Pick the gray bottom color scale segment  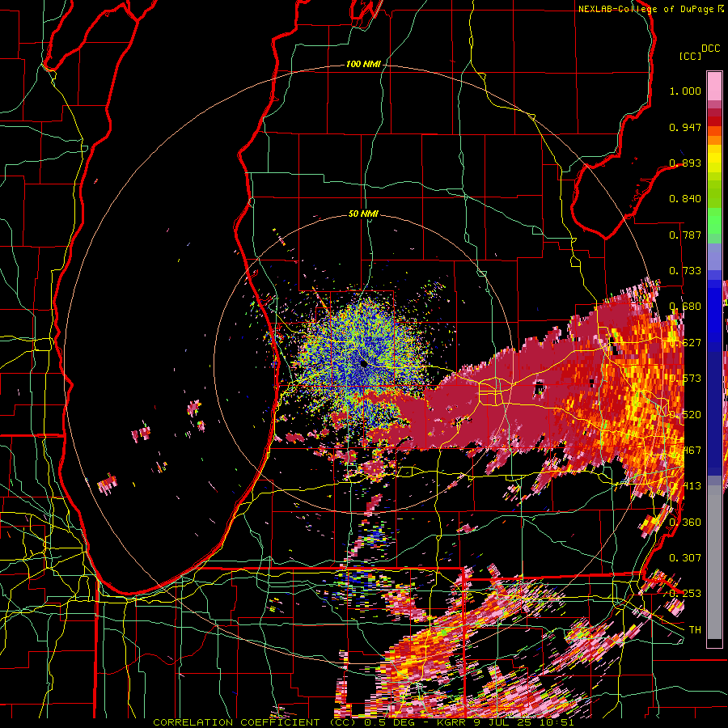pos(714,562)
